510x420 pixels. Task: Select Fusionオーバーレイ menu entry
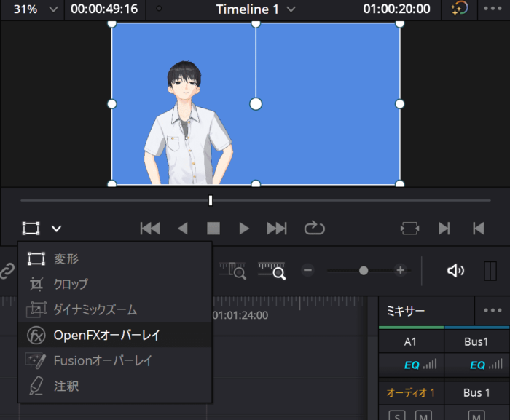pos(114,360)
